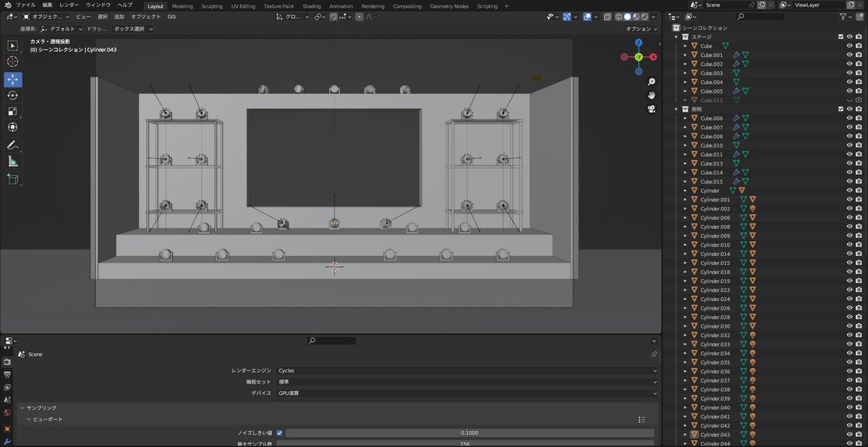This screenshot has height=447, width=868.
Task: Switch to Solid viewport shading
Action: click(x=627, y=17)
